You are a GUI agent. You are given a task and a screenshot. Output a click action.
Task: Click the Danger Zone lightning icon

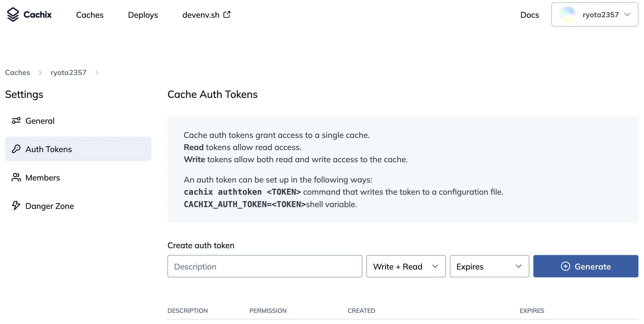coord(16,206)
